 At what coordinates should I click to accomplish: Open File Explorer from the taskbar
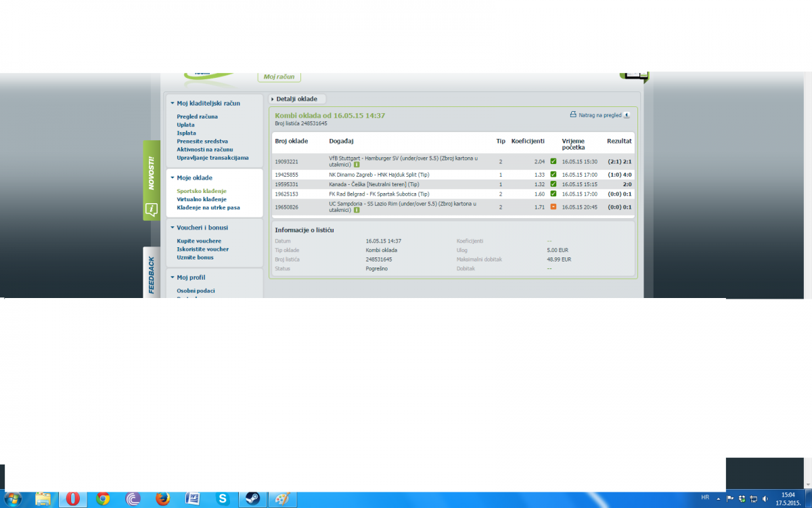pyautogui.click(x=43, y=499)
